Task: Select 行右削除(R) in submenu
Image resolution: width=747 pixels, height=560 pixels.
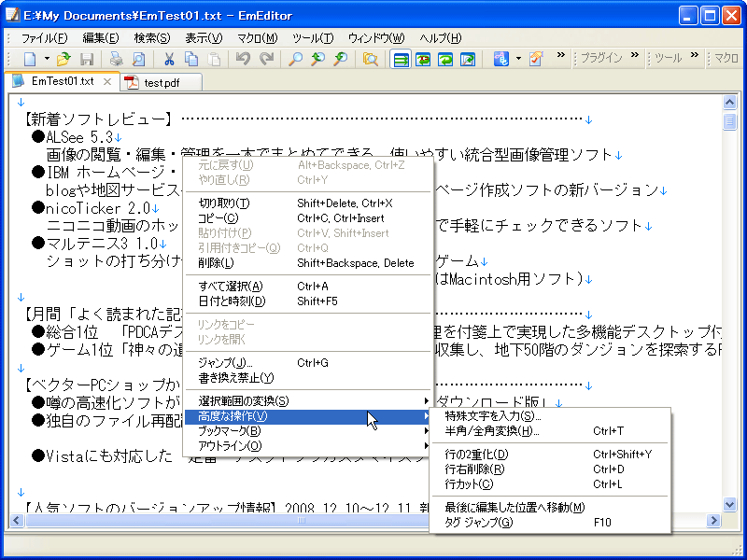Action: click(x=550, y=469)
